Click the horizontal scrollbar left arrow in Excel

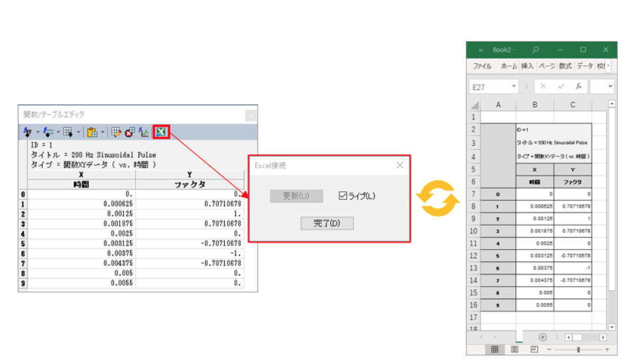click(568, 338)
